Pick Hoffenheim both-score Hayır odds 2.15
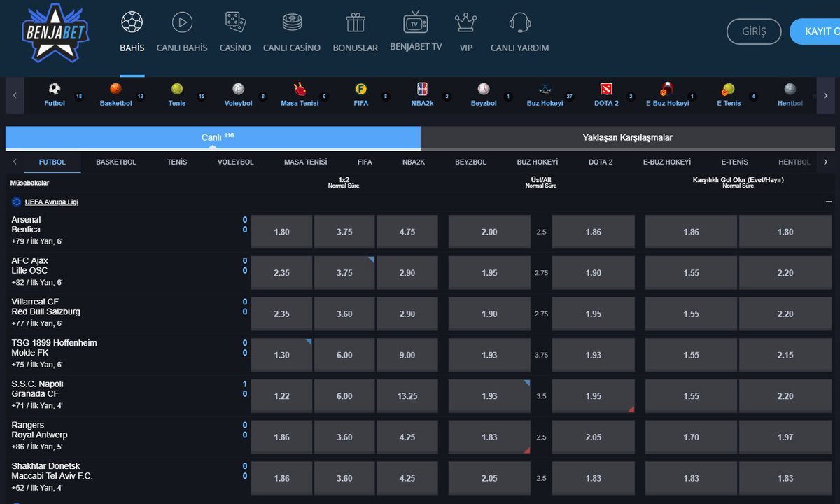The image size is (840, 504). pos(785,355)
